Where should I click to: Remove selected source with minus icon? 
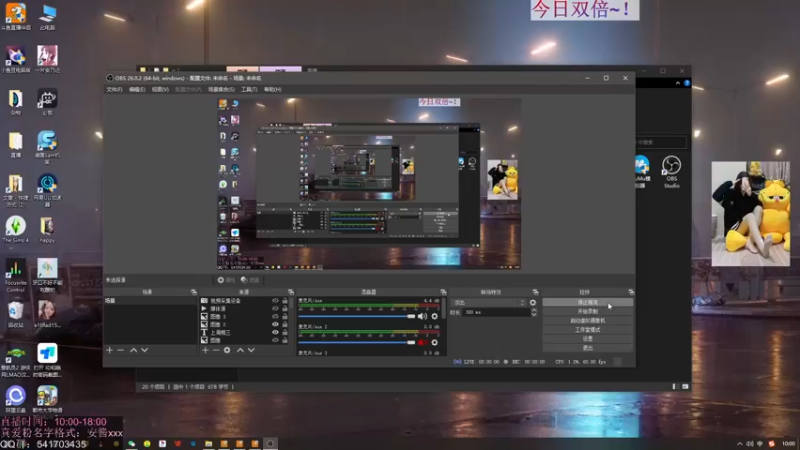(x=216, y=350)
